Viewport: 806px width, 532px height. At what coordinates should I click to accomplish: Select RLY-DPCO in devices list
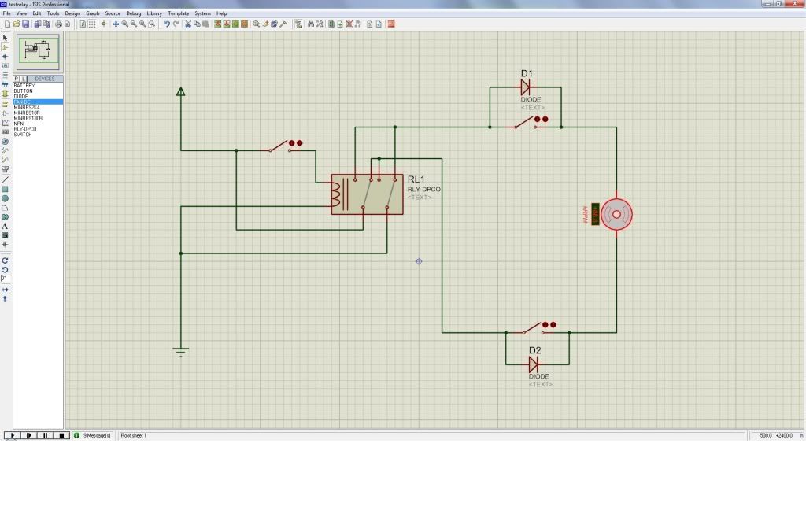[25, 129]
